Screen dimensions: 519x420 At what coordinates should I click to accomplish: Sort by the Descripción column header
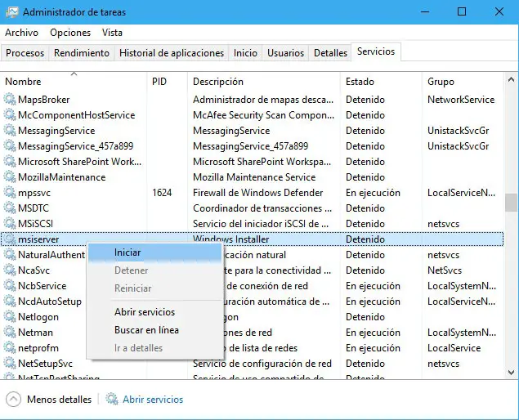click(264, 82)
